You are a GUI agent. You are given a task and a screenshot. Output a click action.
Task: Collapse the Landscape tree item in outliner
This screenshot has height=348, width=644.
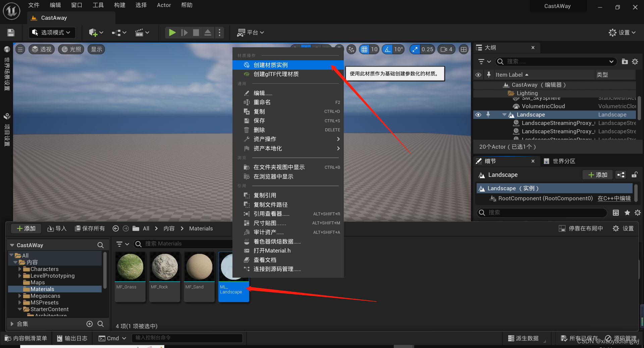pyautogui.click(x=504, y=115)
